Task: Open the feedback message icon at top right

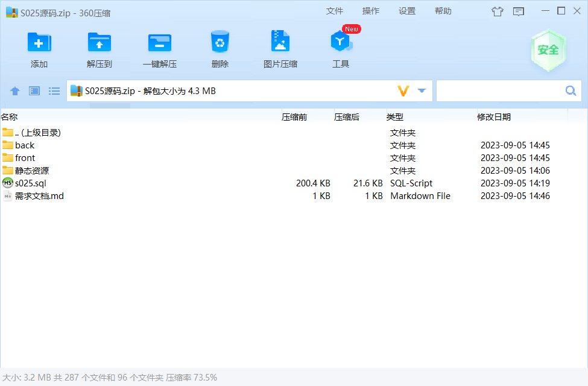Action: pyautogui.click(x=519, y=11)
